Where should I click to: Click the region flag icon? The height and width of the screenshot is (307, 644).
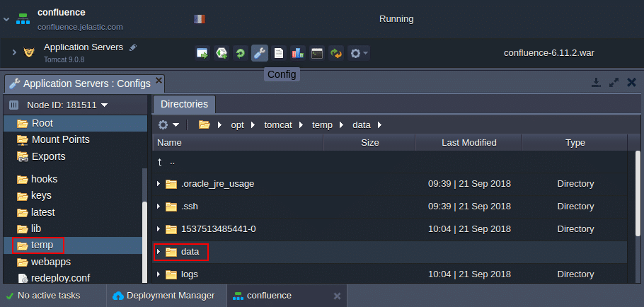200,19
